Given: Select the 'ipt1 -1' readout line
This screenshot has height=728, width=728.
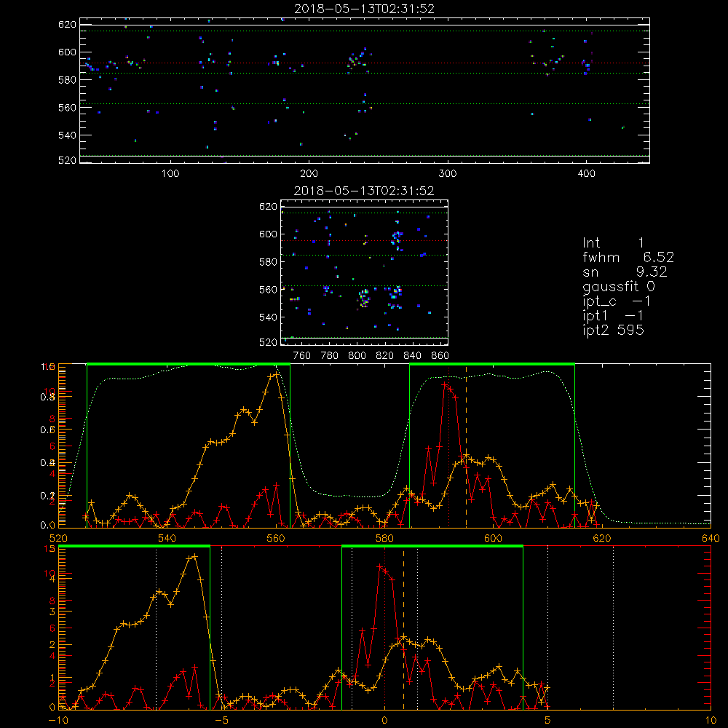Looking at the screenshot, I should point(613,316).
